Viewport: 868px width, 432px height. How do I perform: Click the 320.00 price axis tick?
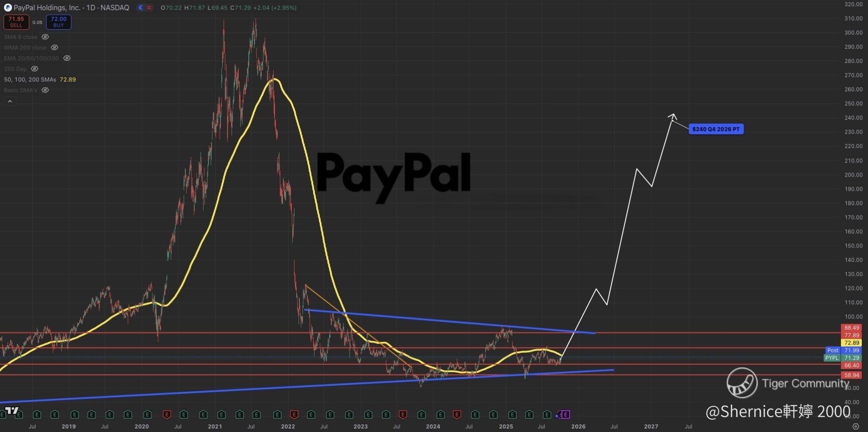point(853,4)
